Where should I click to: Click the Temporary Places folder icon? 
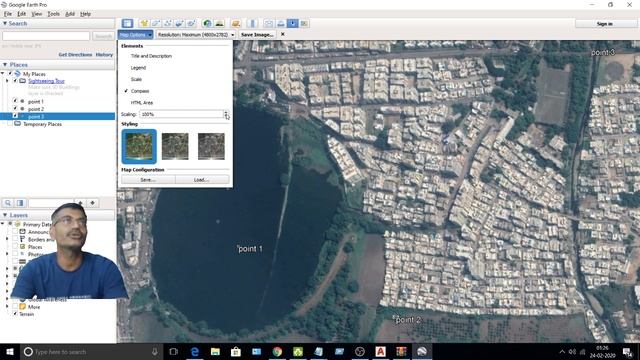[18, 124]
